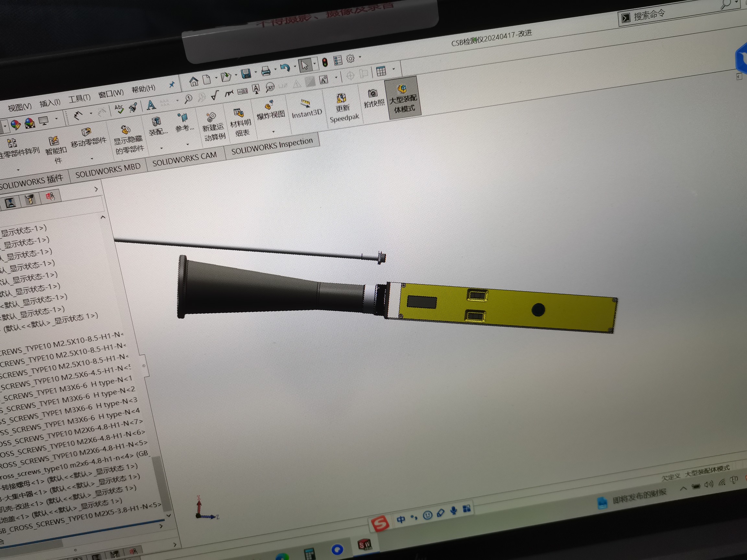Click the table grid icon in toolbar
747x560 pixels.
click(x=381, y=71)
